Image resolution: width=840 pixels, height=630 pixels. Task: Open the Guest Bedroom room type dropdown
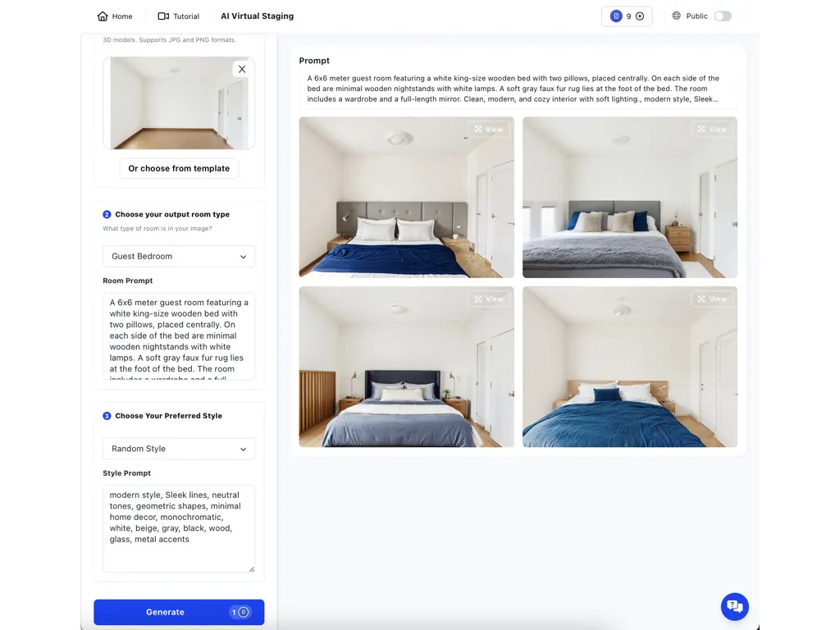(x=179, y=256)
